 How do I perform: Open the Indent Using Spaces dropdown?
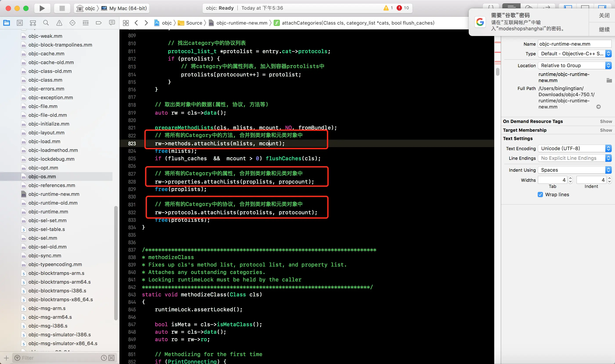(574, 170)
